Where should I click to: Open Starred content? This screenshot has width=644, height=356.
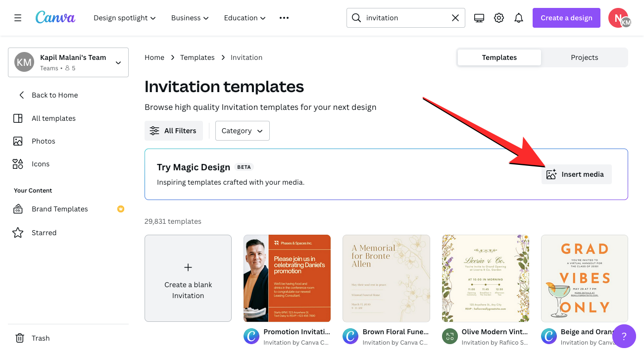click(x=44, y=233)
